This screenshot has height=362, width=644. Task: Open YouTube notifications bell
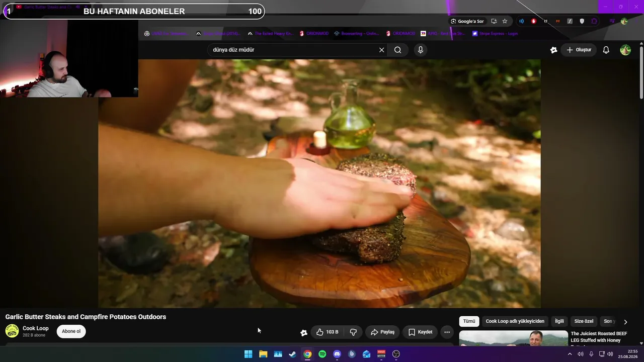(x=606, y=50)
